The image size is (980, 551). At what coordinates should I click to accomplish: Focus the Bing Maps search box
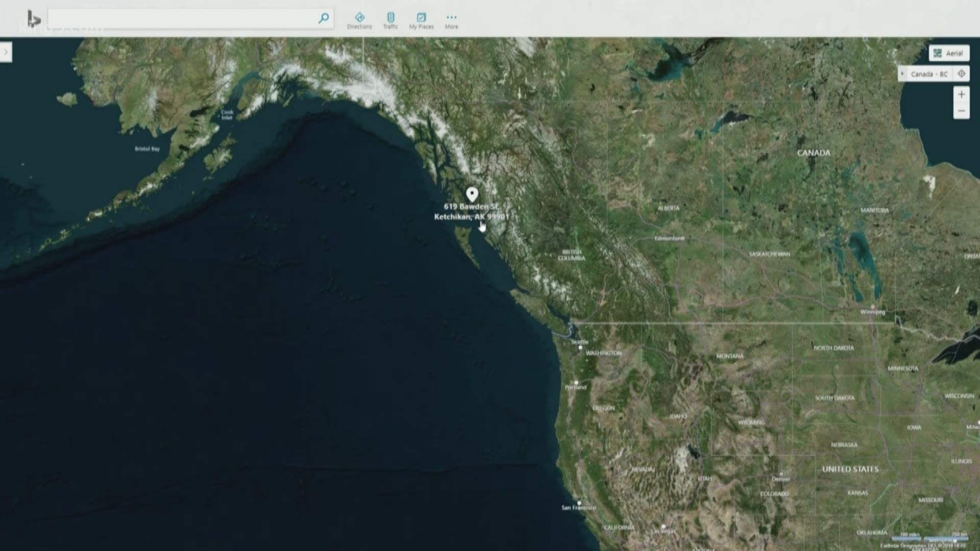191,18
